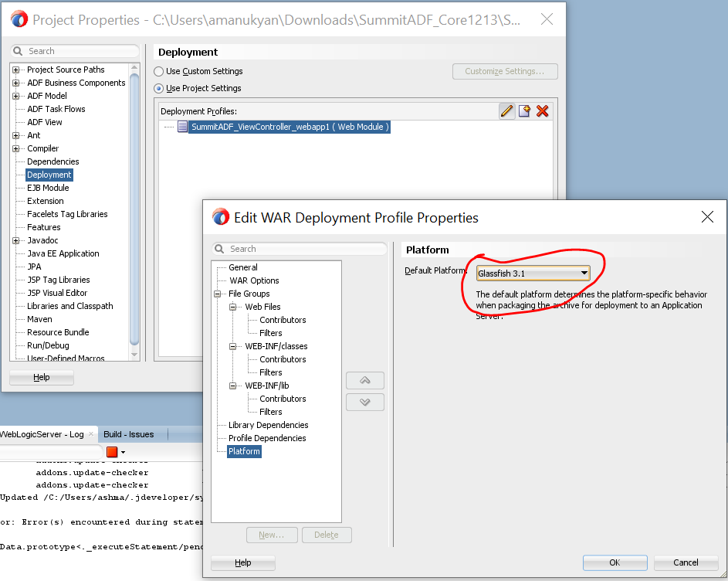Click the red stop icon in log toolbar
This screenshot has height=581, width=728.
click(x=112, y=452)
